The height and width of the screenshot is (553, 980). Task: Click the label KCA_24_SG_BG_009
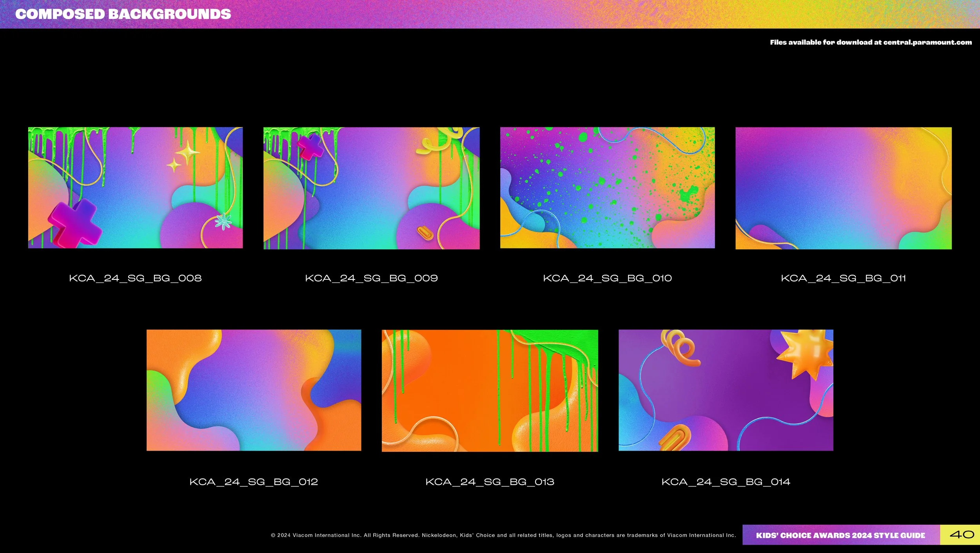click(371, 278)
